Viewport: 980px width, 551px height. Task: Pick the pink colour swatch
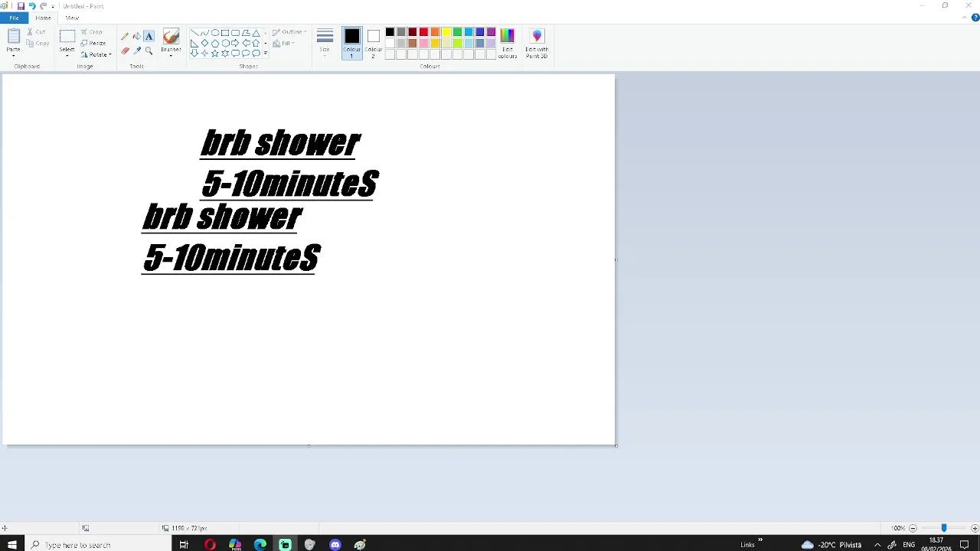point(423,44)
